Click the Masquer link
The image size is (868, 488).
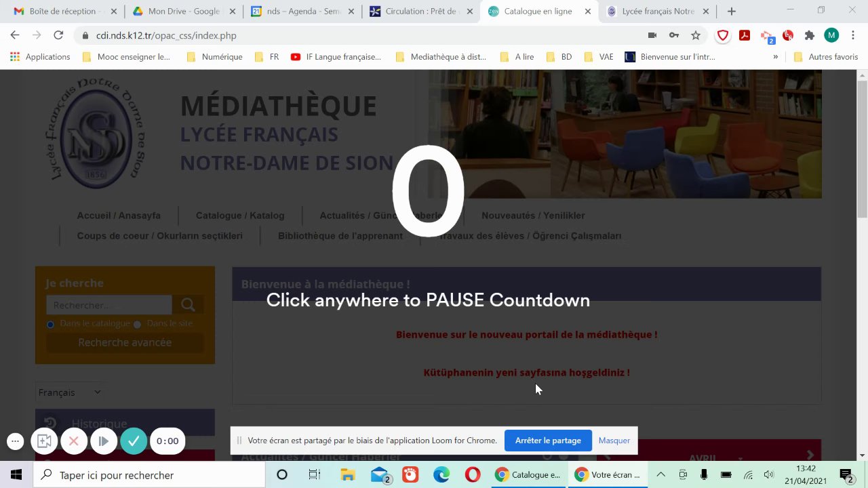614,441
